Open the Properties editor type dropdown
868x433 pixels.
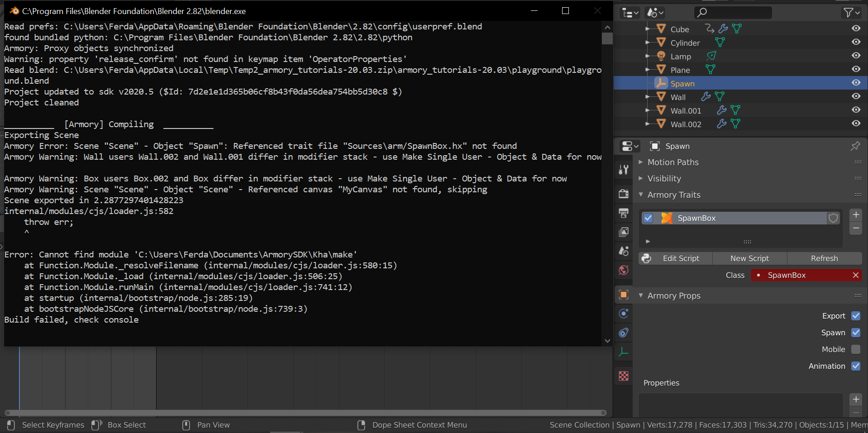[x=630, y=146]
